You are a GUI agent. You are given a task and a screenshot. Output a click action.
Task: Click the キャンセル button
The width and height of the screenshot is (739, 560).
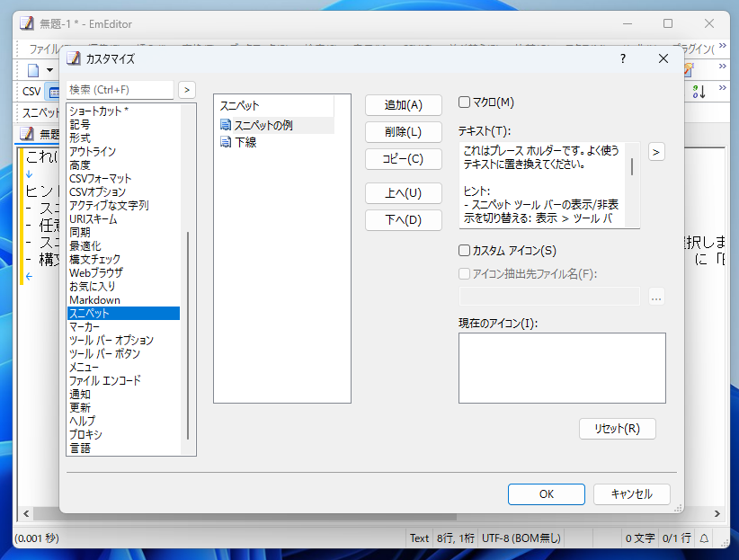(x=631, y=494)
